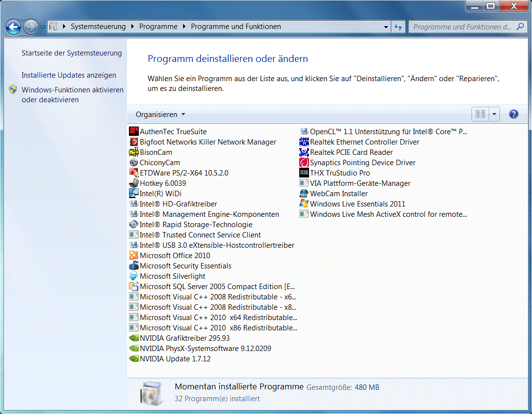Click the Intel(R) WiDi icon

(134, 194)
